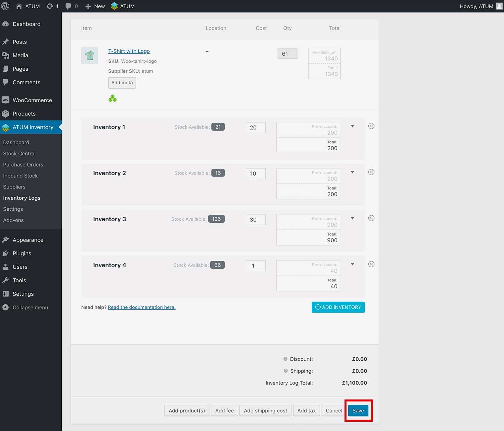Click the Shipping help question icon

(285, 371)
